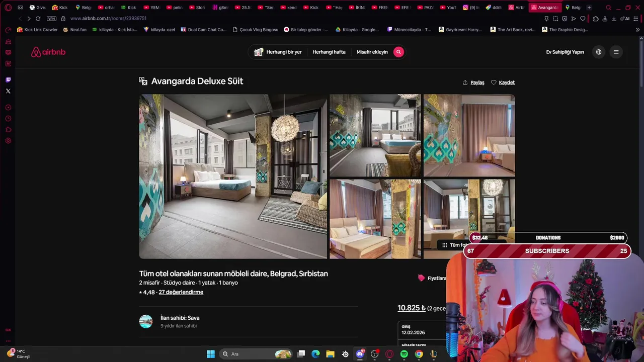The height and width of the screenshot is (362, 644).
Task: Open the 27 değerlendirme reviews link
Action: pyautogui.click(x=181, y=292)
